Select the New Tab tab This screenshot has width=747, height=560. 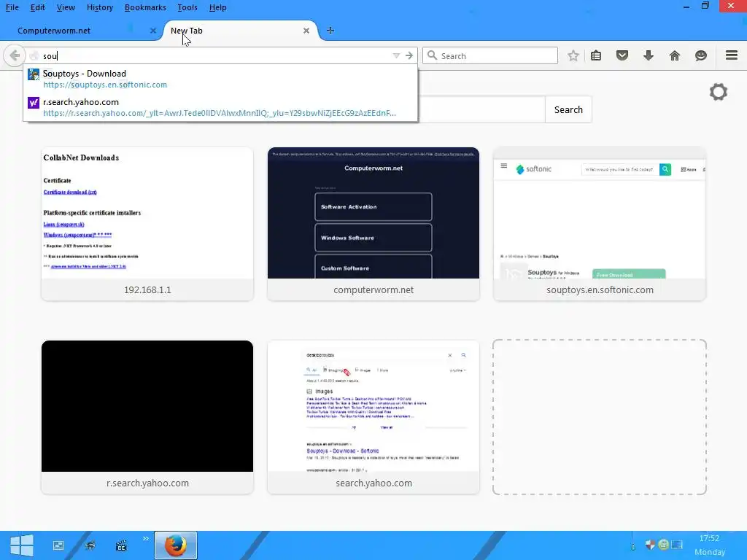[x=241, y=31]
